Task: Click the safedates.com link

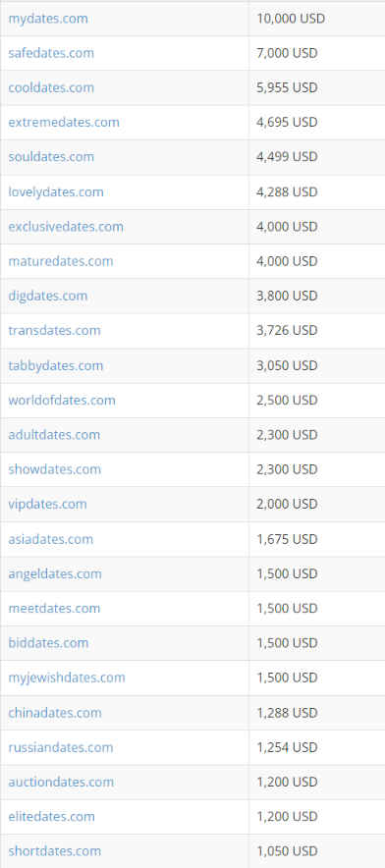Action: pos(51,53)
